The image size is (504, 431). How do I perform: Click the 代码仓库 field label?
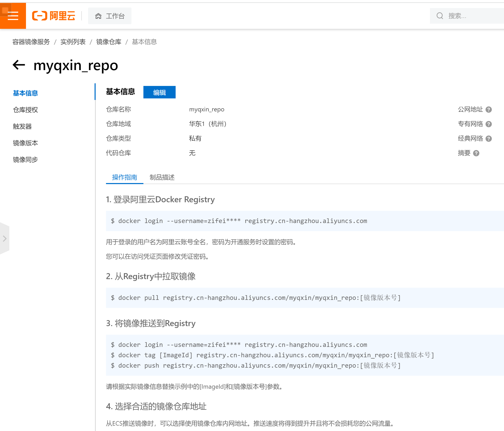pos(118,153)
